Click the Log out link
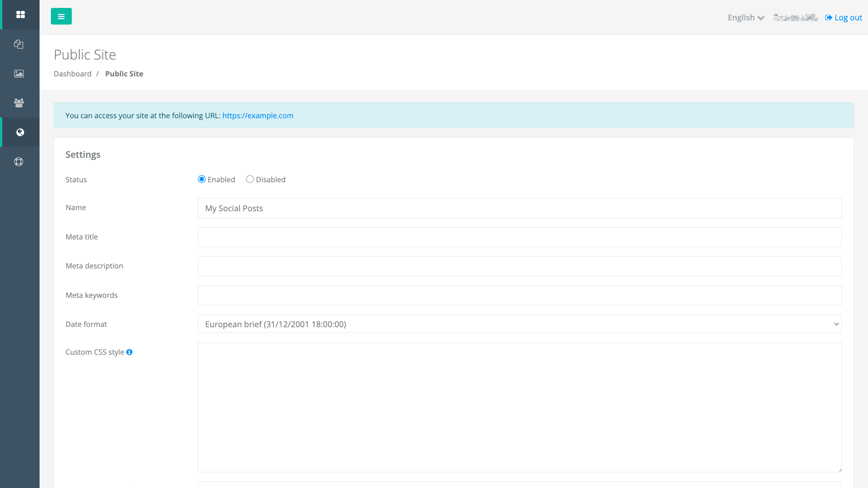 pos(844,18)
